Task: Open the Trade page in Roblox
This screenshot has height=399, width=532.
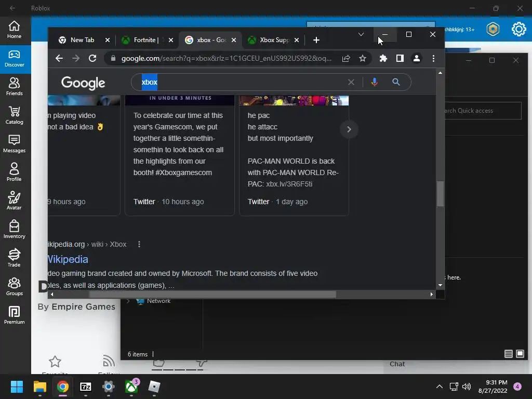Action: pyautogui.click(x=14, y=258)
